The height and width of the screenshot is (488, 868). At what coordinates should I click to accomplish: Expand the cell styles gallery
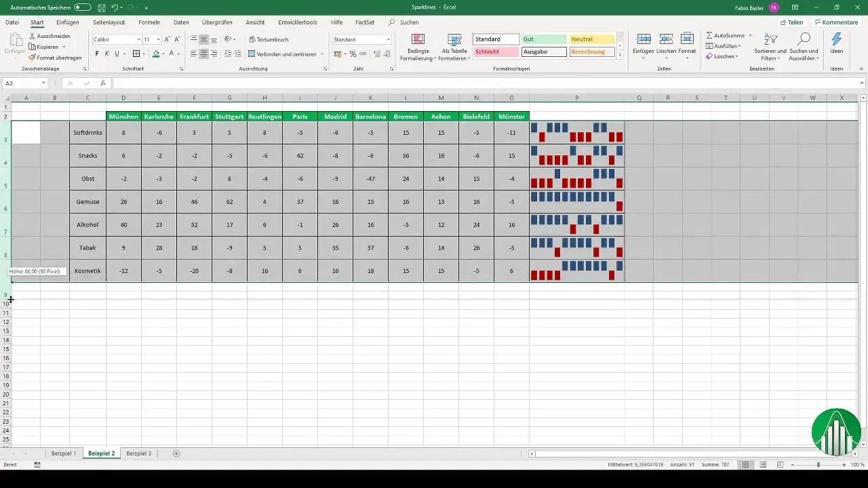(x=620, y=55)
